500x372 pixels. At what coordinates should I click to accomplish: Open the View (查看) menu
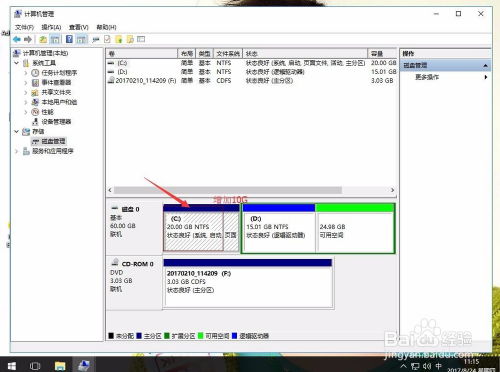(79, 27)
